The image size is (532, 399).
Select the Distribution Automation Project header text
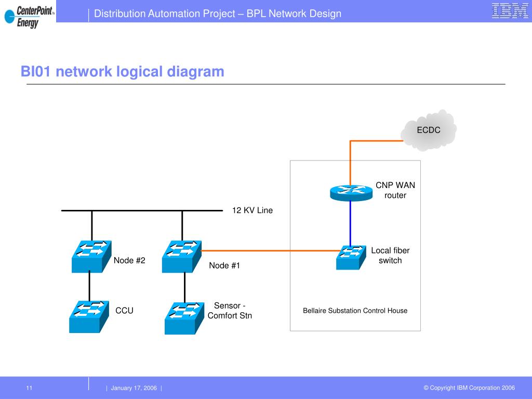click(x=218, y=14)
